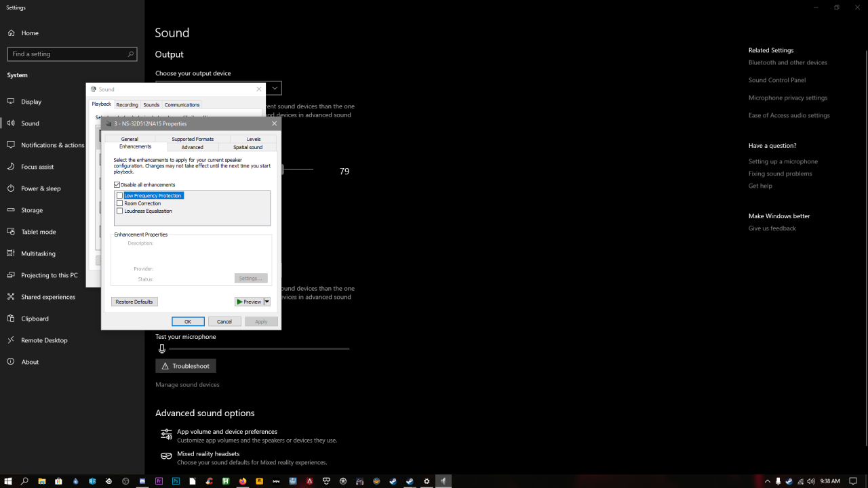Open the Sound Control Panel link

[x=776, y=80]
